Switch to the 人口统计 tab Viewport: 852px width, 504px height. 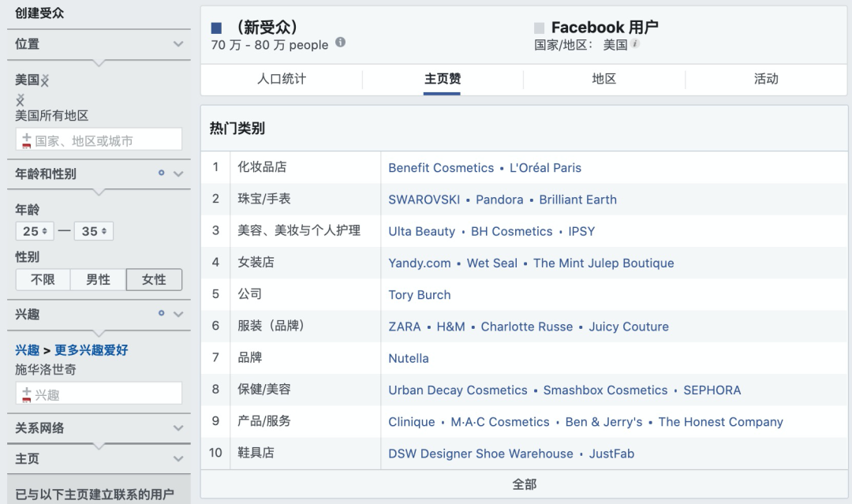(282, 80)
